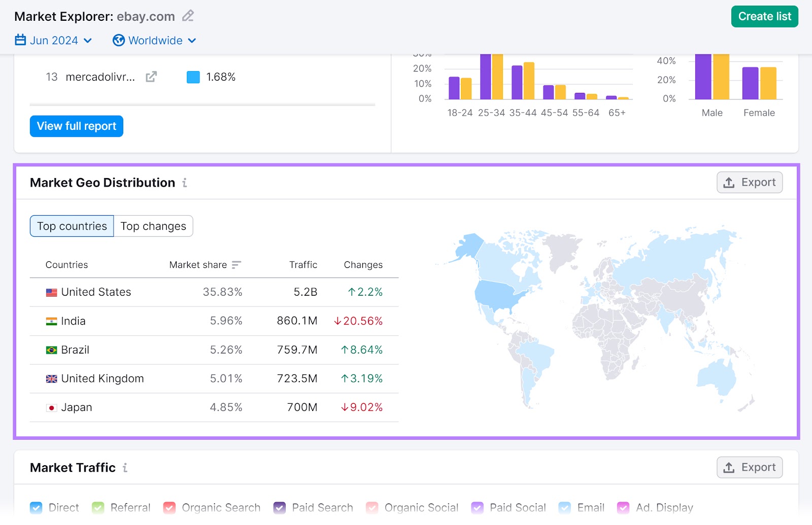This screenshot has height=525, width=812.
Task: Click the India country name
Action: point(73,321)
